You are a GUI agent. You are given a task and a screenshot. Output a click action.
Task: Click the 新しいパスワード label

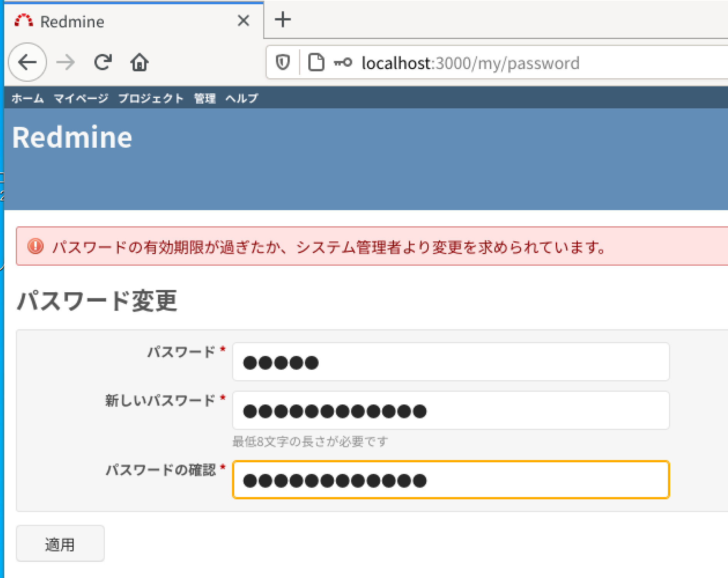click(x=160, y=400)
